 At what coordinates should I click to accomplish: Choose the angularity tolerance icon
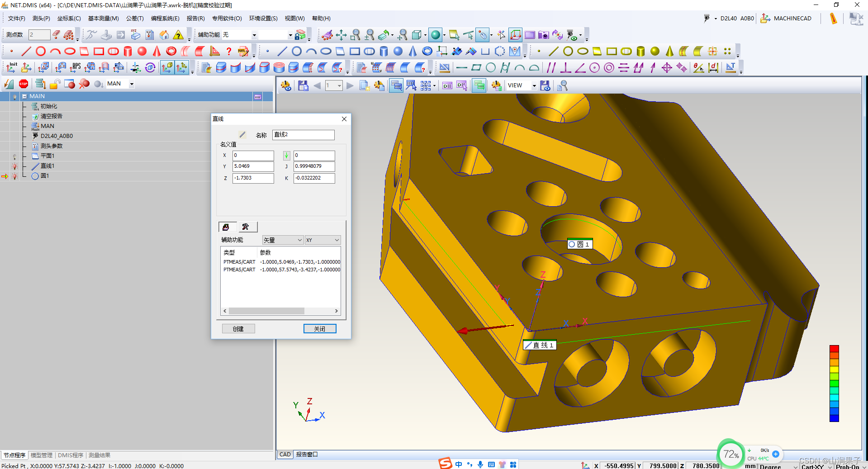pos(580,68)
